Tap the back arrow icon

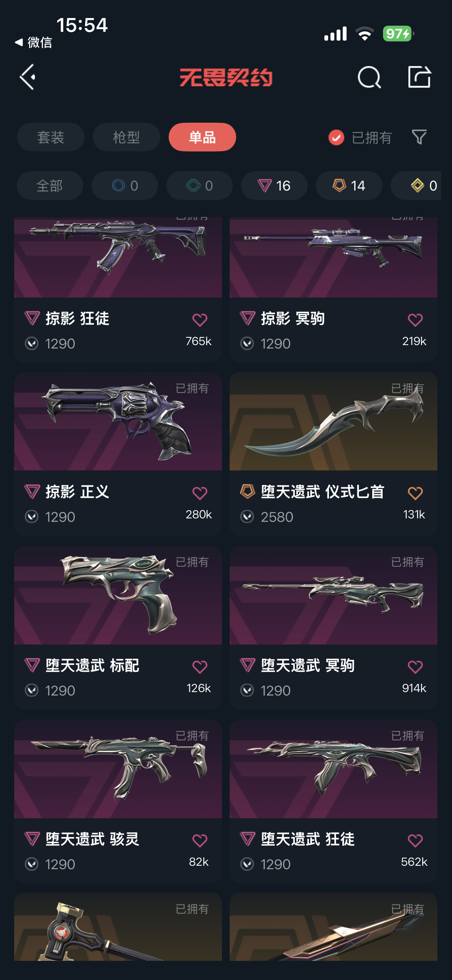(28, 77)
